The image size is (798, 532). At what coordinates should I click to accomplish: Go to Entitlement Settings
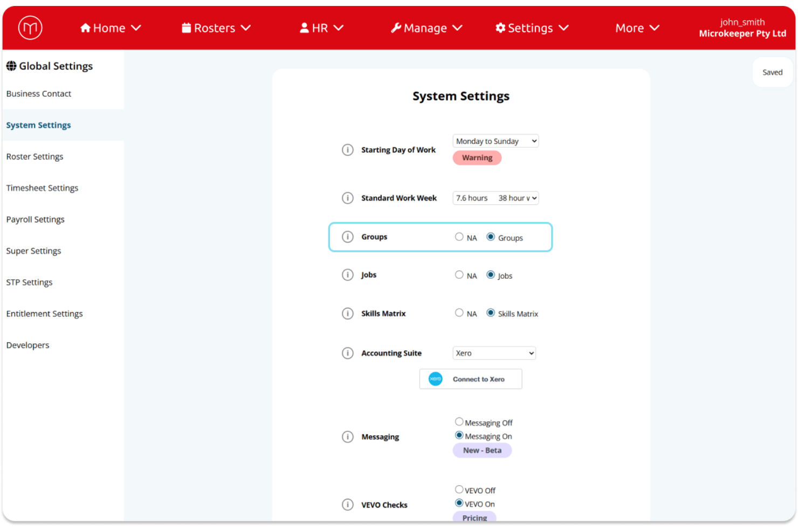(44, 314)
